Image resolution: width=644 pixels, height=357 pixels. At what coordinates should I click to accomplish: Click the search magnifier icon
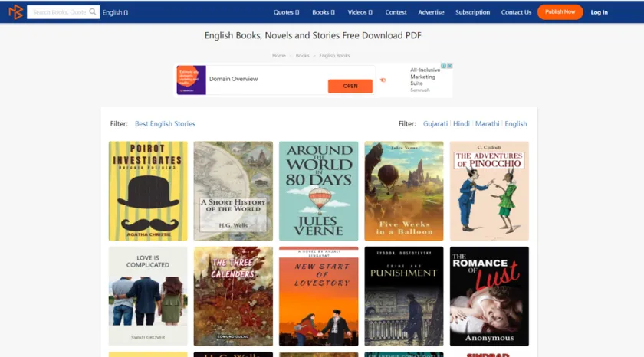tap(93, 12)
